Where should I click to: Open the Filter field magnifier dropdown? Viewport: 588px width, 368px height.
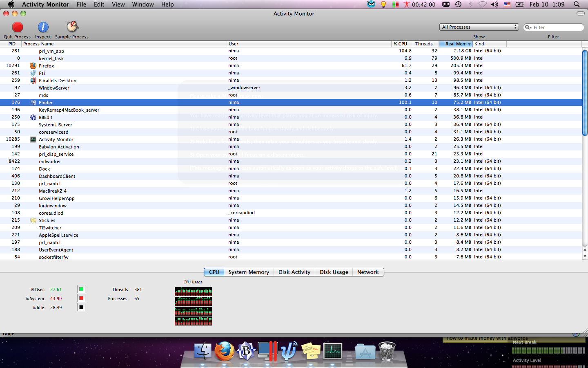[x=528, y=27]
